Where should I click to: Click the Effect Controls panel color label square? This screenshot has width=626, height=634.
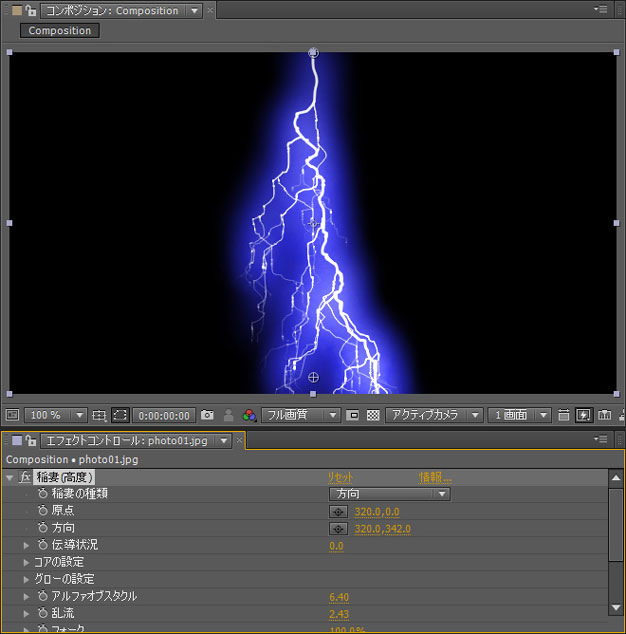pyautogui.click(x=17, y=440)
